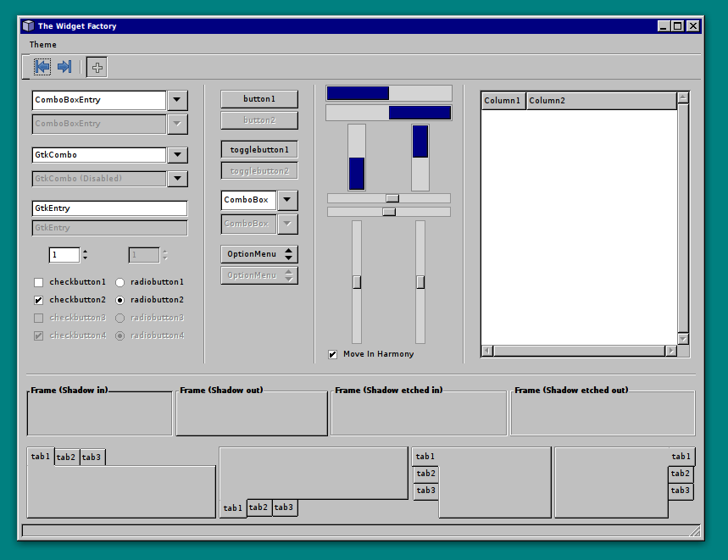The height and width of the screenshot is (560, 728).
Task: Open the Theme menu
Action: [42, 45]
